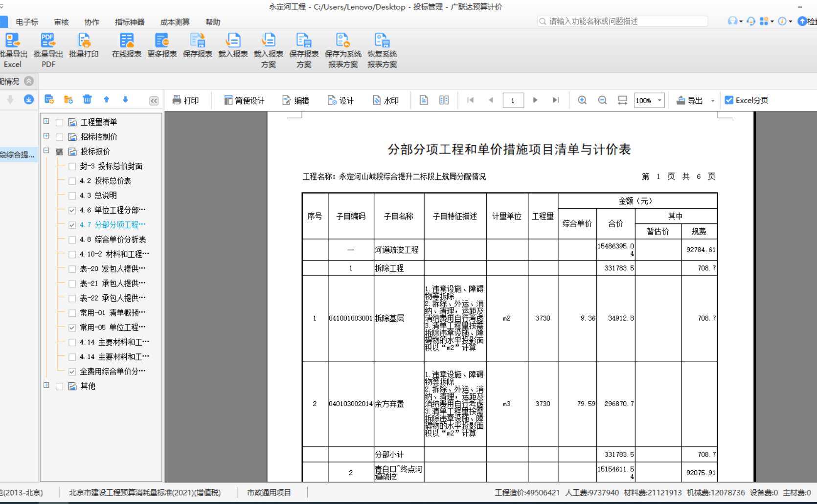Check the 封-3 投标总价封面 checkbox

tap(72, 166)
